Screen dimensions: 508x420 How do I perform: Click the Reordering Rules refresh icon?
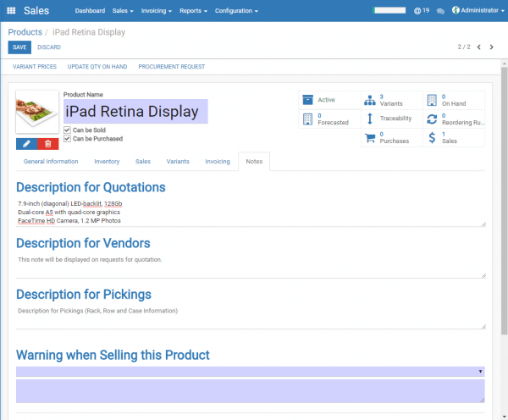(432, 119)
